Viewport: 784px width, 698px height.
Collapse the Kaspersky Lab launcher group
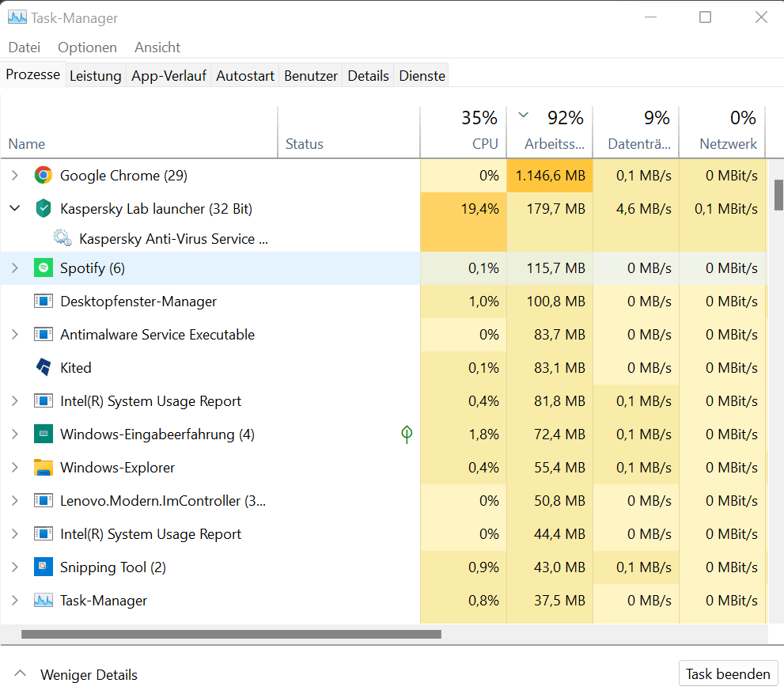[15, 208]
